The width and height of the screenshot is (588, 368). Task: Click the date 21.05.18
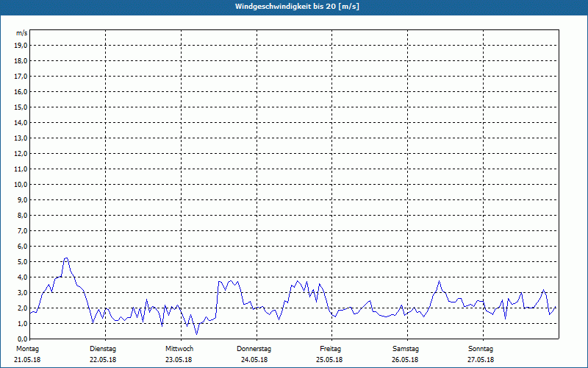pos(27,360)
